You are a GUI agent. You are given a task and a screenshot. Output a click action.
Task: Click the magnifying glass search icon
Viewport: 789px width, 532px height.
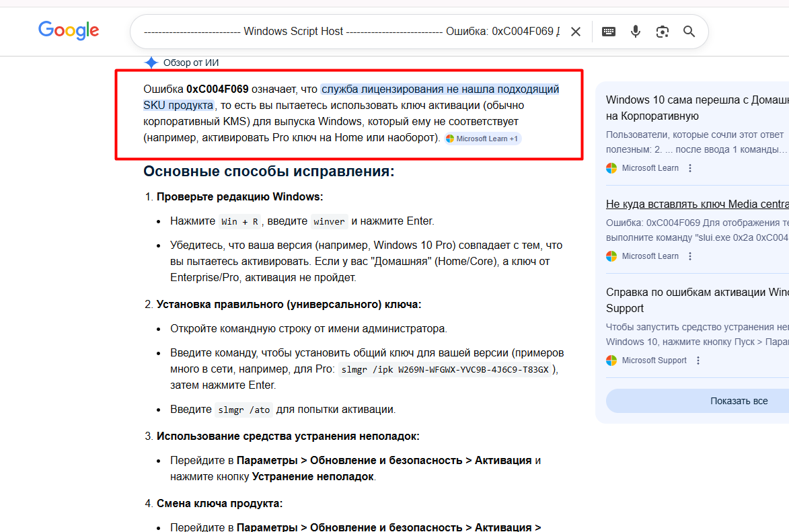(x=689, y=32)
